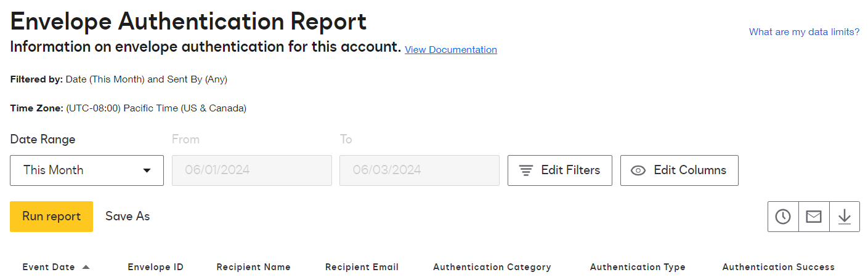Open the schedule report clock icon
This screenshot has width=868, height=280.
tap(783, 217)
